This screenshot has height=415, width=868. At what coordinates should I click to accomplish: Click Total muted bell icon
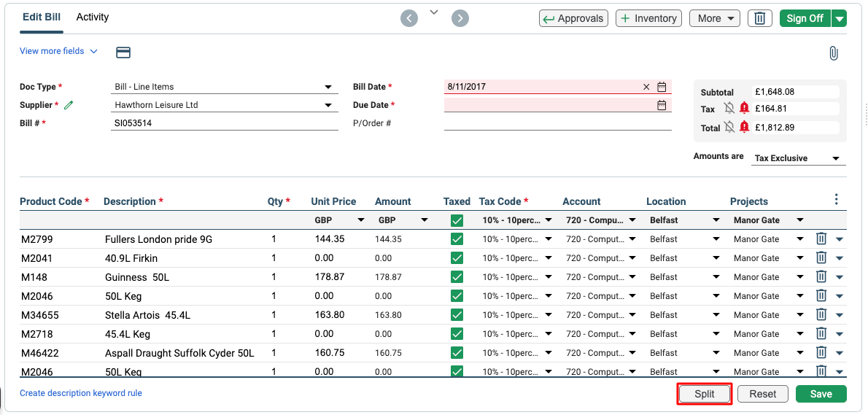[729, 127]
